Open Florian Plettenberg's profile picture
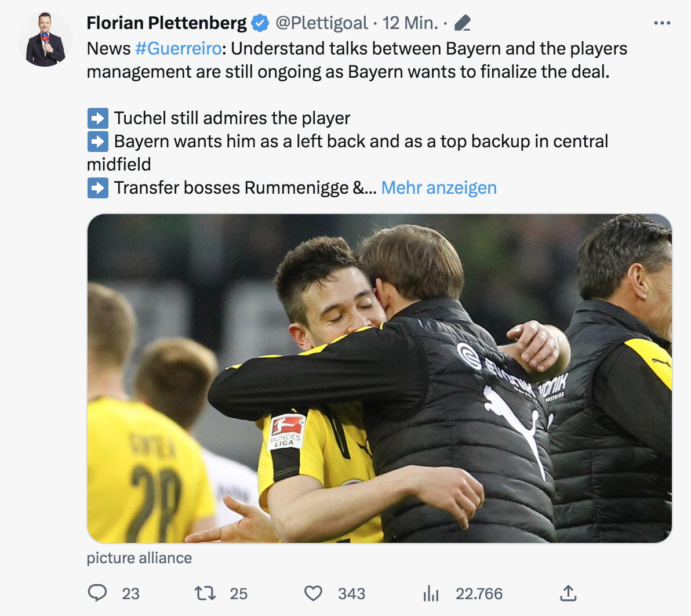 pos(45,39)
